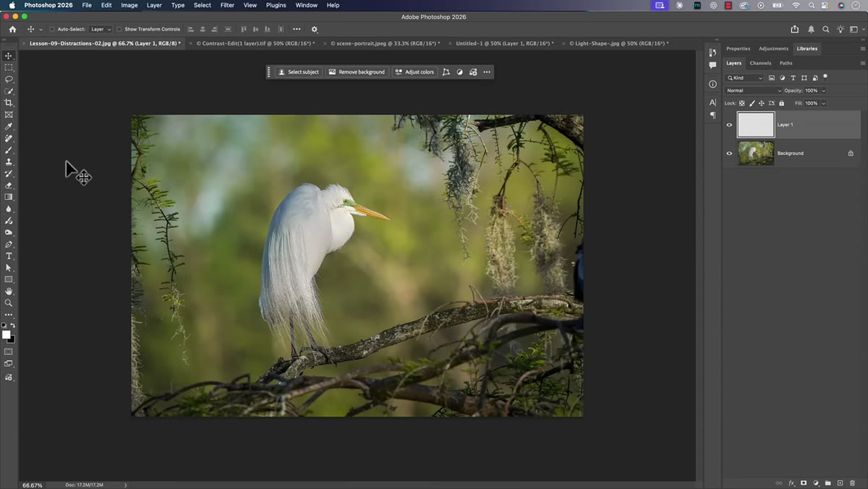Screen dimensions: 868x489
Task: Toggle lock image pixels brush icon
Action: [x=752, y=103]
